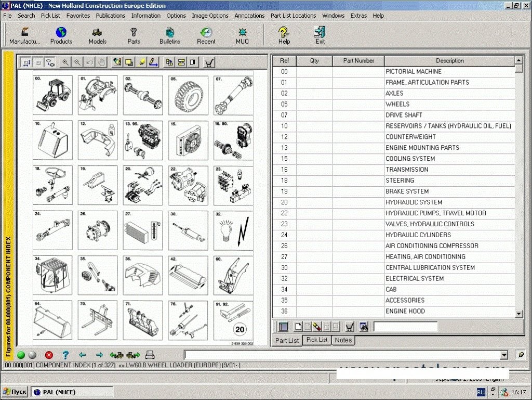Select the zoom in magnifier tool
532x400 pixels.
point(65,62)
